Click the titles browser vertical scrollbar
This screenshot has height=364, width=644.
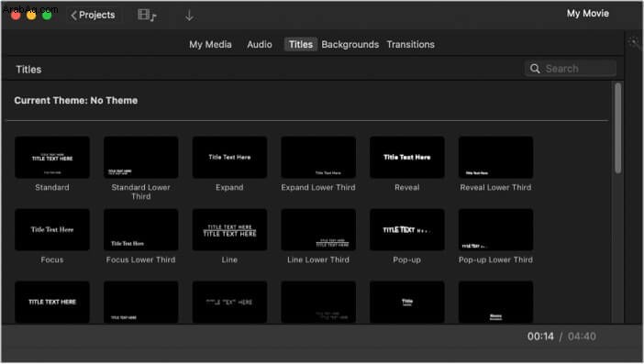click(617, 127)
